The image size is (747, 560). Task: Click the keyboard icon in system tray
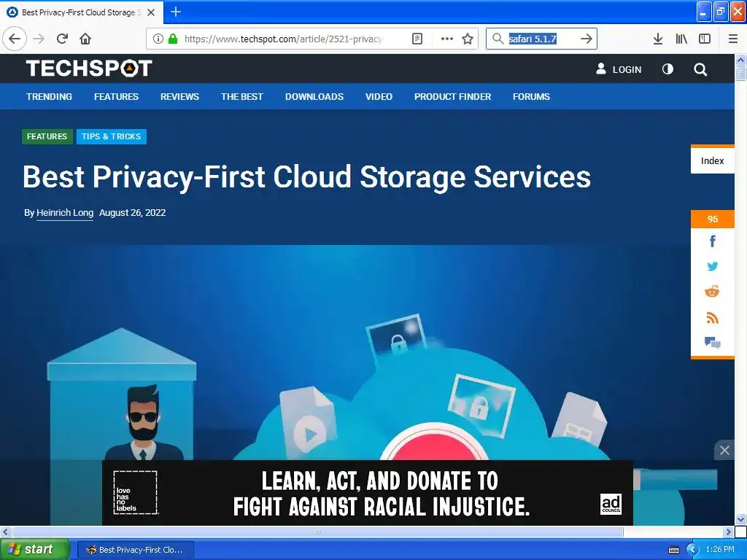point(674,550)
